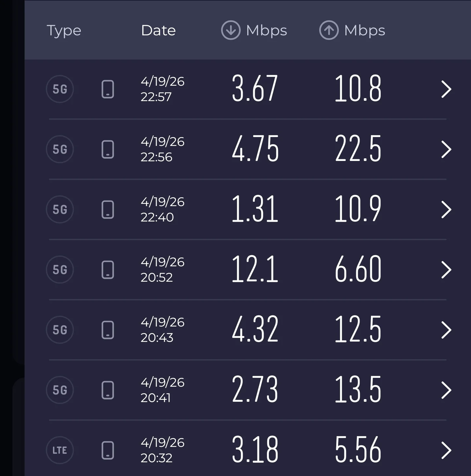Select the 13.5 upload speed result

[x=358, y=390]
